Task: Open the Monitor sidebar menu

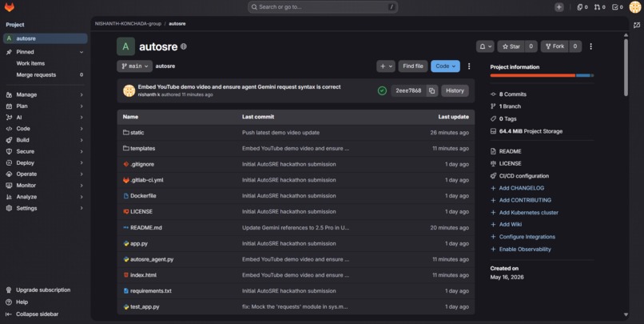Action: (46, 186)
